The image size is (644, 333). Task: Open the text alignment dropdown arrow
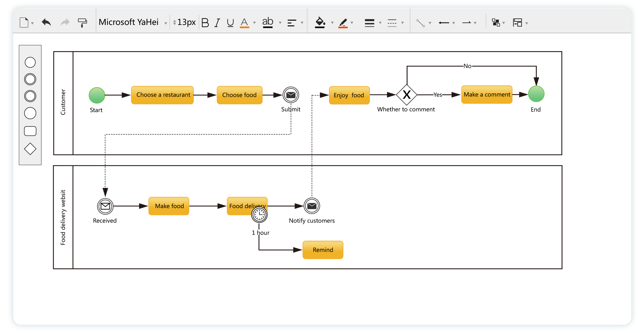[302, 23]
